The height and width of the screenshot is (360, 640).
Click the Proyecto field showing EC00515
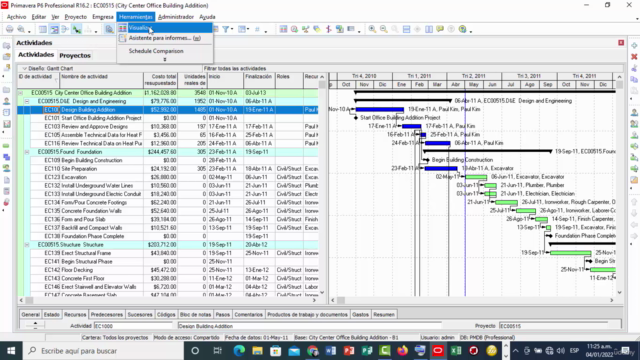click(x=553, y=326)
